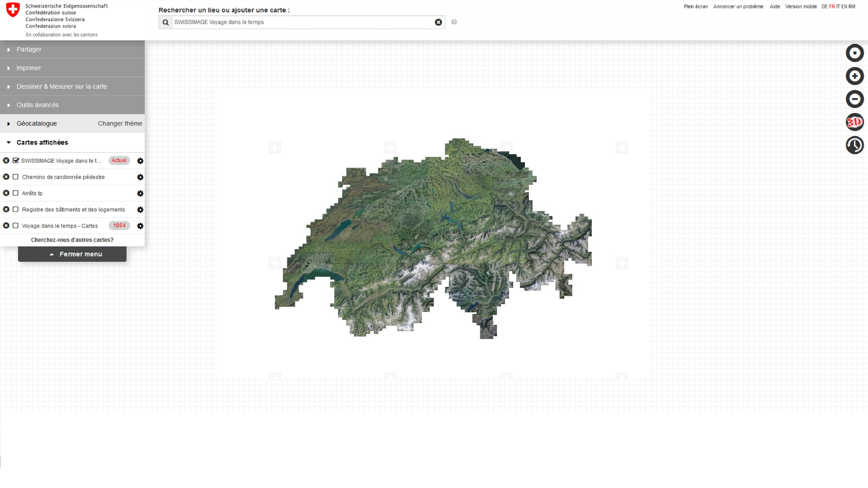Image resolution: width=868 pixels, height=488 pixels.
Task: Activate the 3D view button
Action: (855, 122)
